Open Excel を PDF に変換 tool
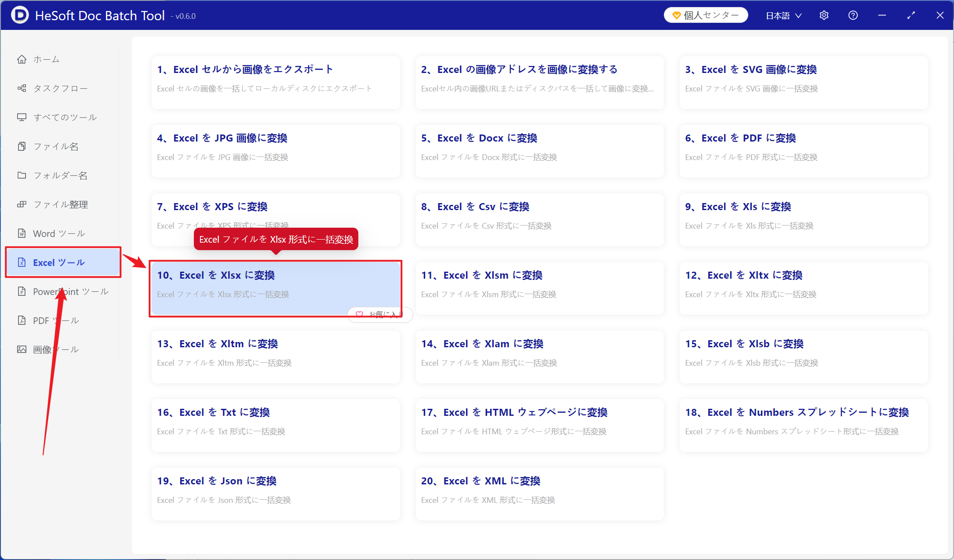 coord(803,151)
